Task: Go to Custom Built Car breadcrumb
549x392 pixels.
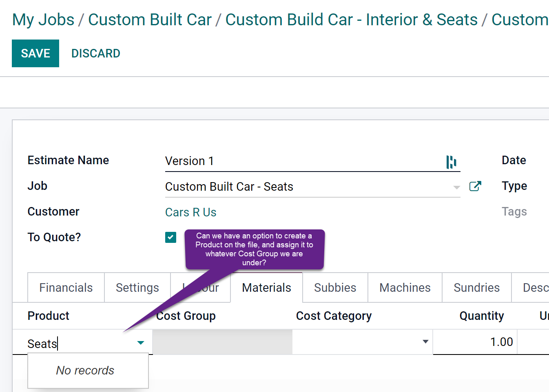Action: [x=150, y=20]
